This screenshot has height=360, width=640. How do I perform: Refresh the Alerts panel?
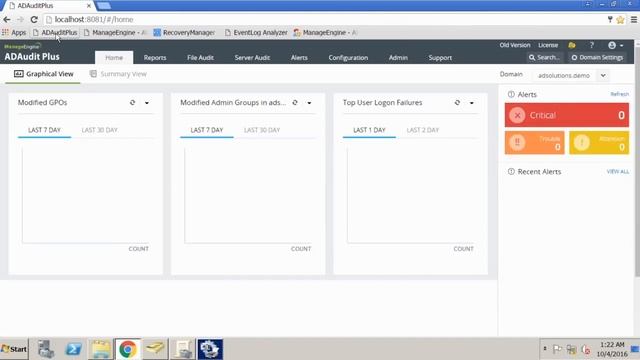(619, 94)
